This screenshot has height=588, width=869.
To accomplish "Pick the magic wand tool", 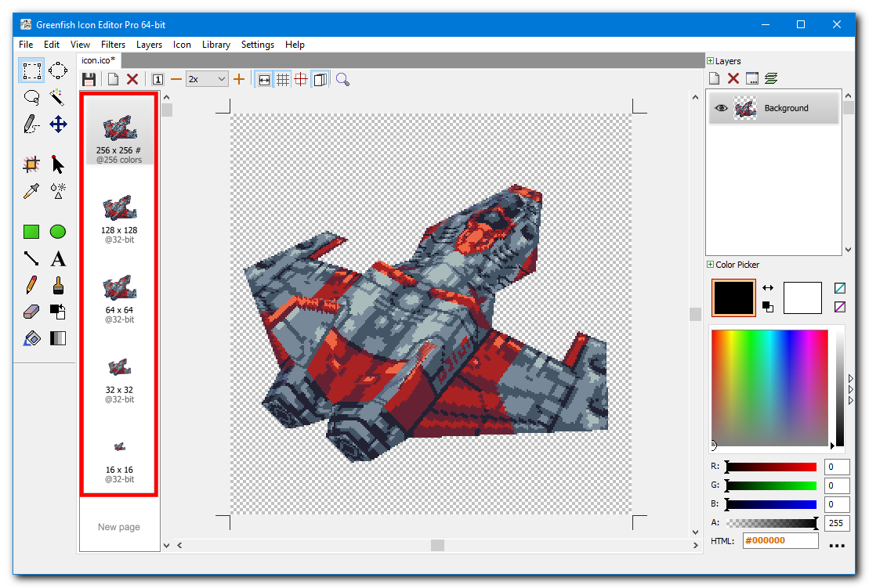I will click(58, 97).
